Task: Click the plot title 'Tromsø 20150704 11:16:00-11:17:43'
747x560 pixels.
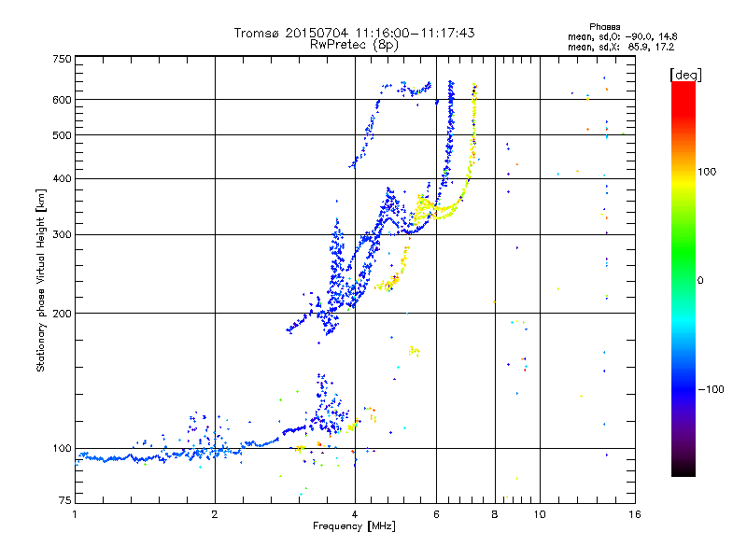Action: 354,33
